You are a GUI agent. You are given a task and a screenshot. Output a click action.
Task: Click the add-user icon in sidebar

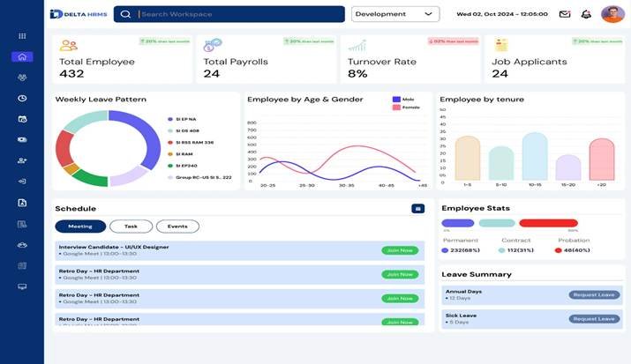(x=22, y=160)
